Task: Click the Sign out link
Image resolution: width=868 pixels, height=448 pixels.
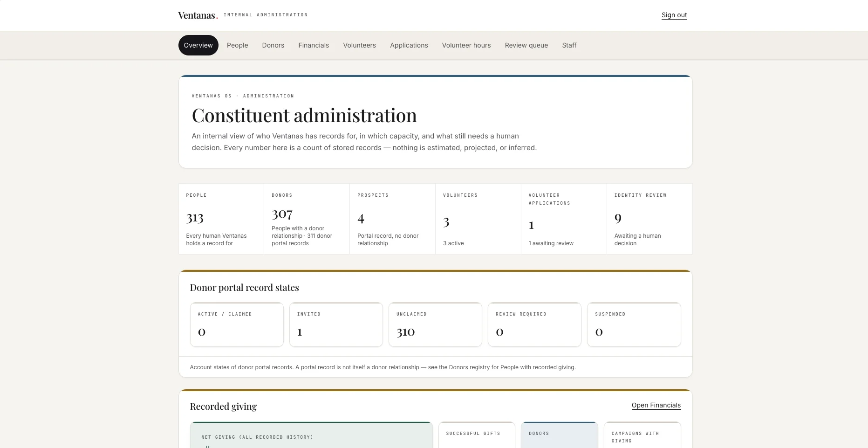Action: (x=674, y=15)
